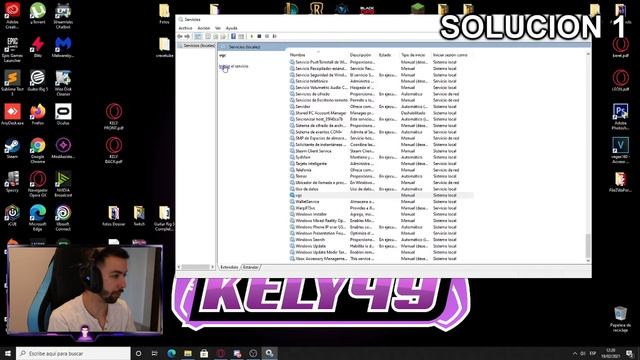This screenshot has height=360, width=640.
Task: Select Windows Installer service row
Action: 381,214
